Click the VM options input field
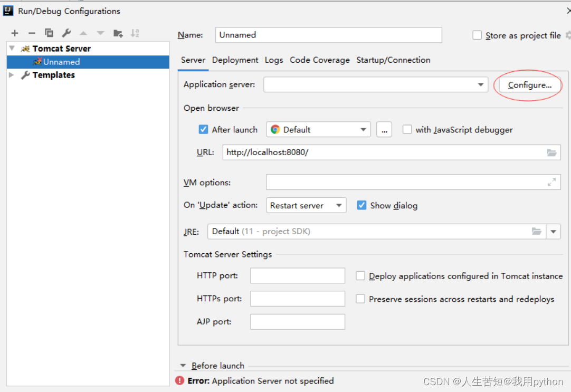The width and height of the screenshot is (571, 392). [413, 182]
